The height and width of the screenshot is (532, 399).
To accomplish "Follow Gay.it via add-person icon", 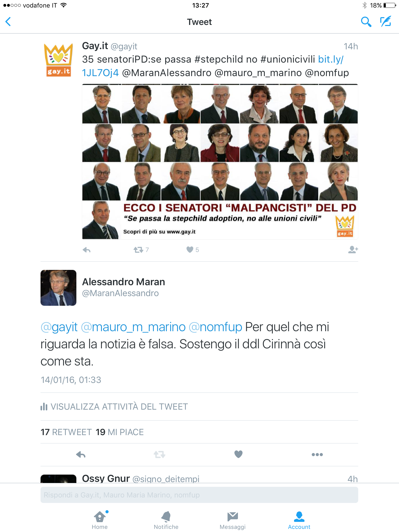I will pos(353,250).
